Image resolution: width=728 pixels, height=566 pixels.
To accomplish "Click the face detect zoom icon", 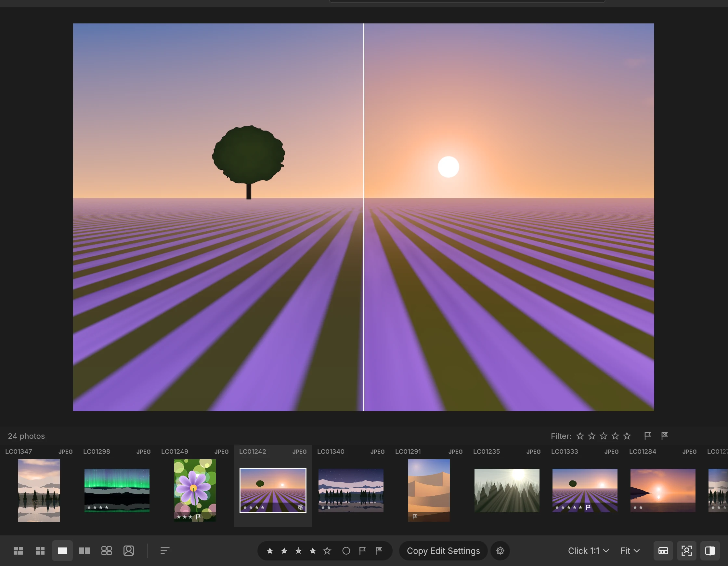I will (x=686, y=551).
